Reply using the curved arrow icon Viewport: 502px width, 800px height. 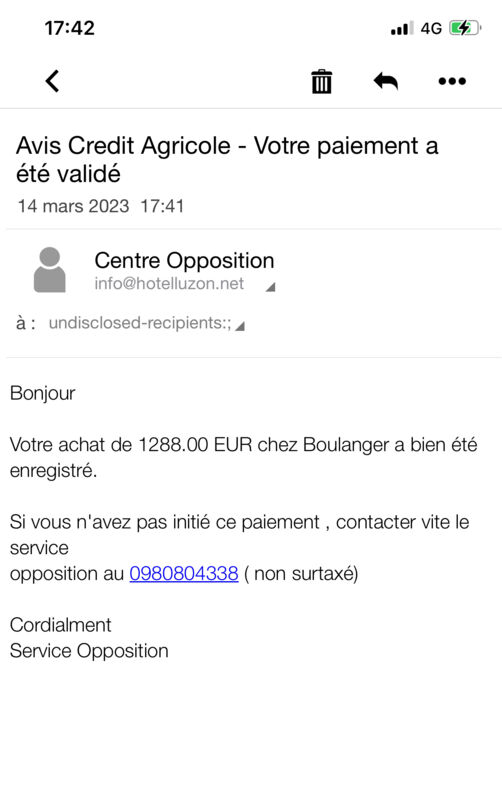pos(386,81)
